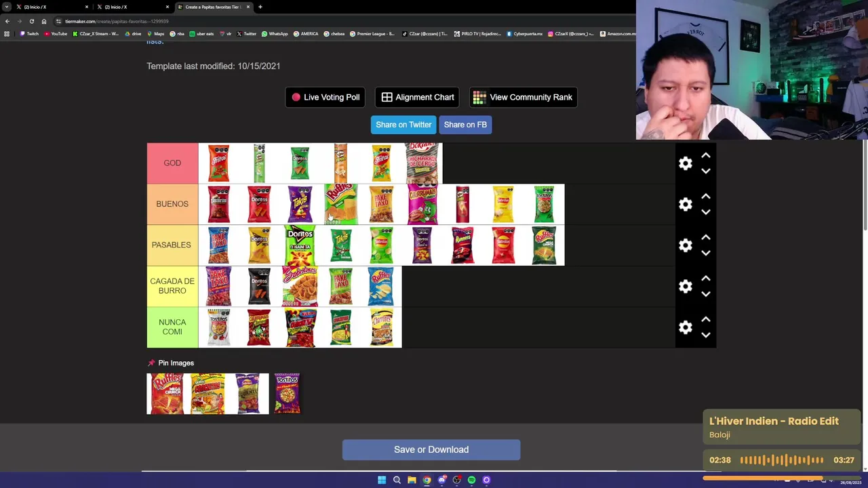868x488 pixels.
Task: Open the WhatsApp bookmark
Action: click(274, 34)
